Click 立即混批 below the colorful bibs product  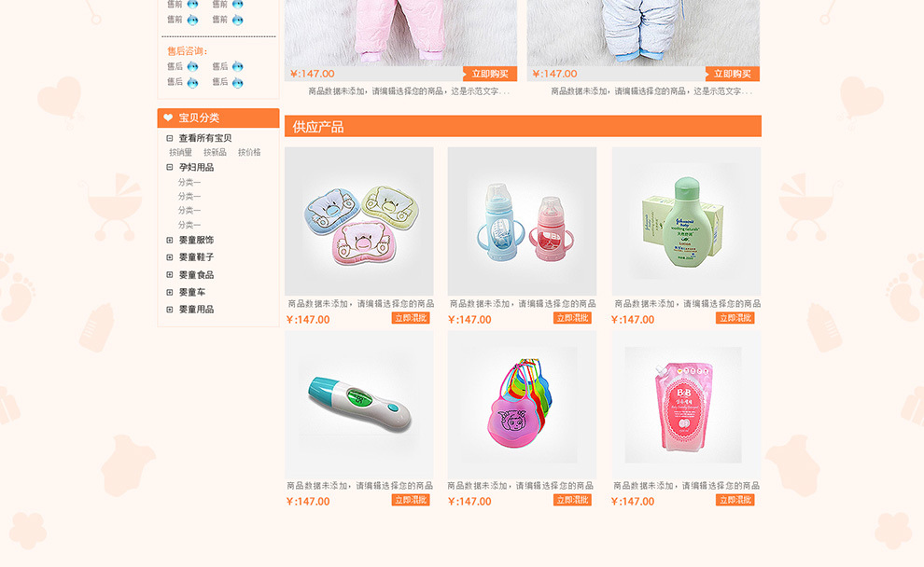click(x=572, y=500)
